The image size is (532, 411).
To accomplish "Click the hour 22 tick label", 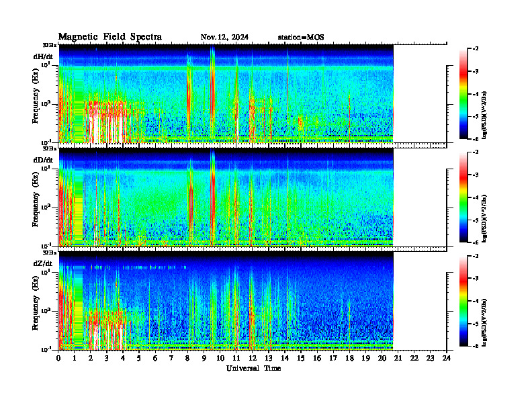I will point(414,358).
